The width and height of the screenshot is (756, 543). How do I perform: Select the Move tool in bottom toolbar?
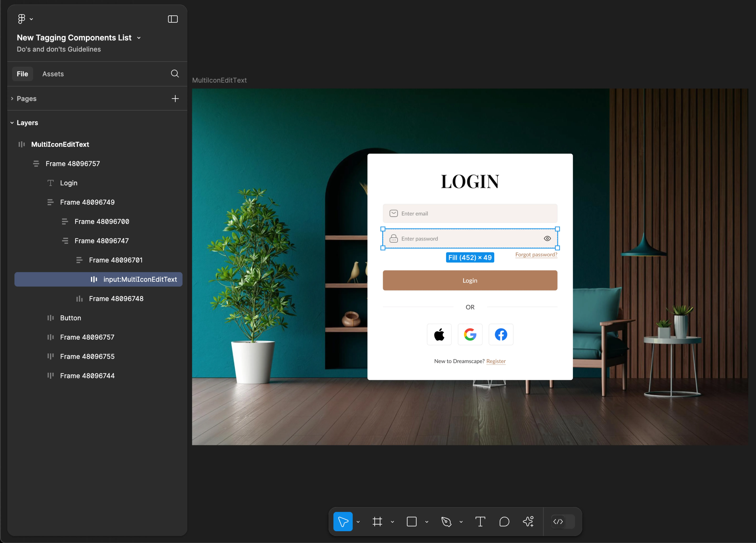(x=343, y=522)
